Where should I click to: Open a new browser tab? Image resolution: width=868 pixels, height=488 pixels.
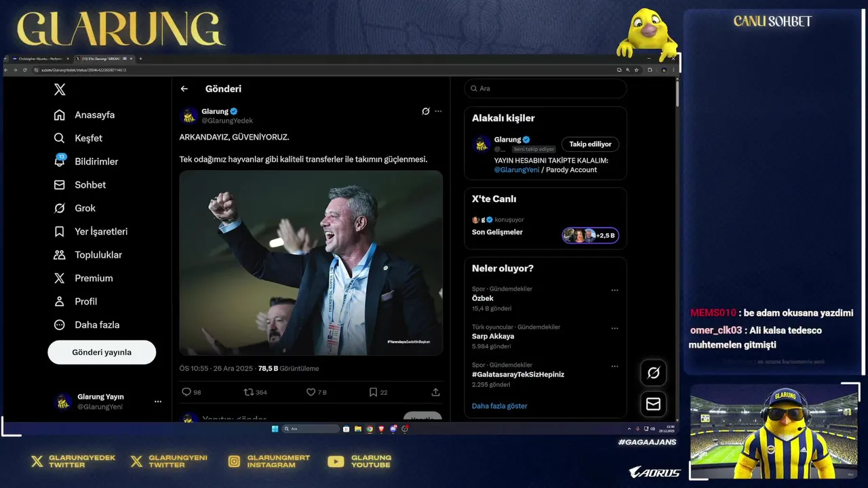click(x=140, y=59)
